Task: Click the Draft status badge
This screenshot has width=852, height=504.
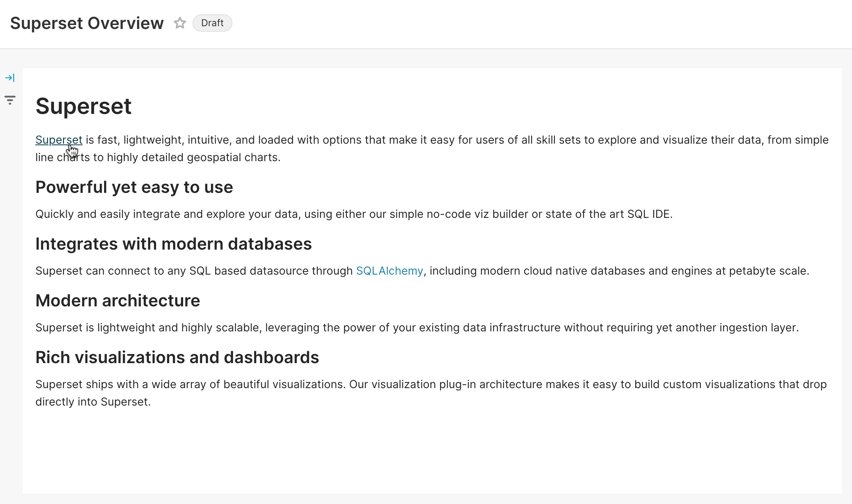Action: coord(212,23)
